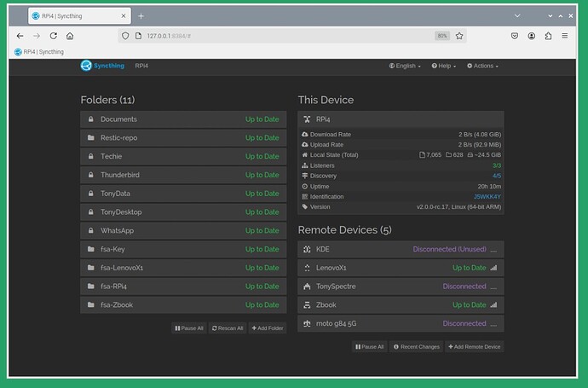Open the tab list chevron
This screenshot has height=388, width=588.
tap(517, 15)
